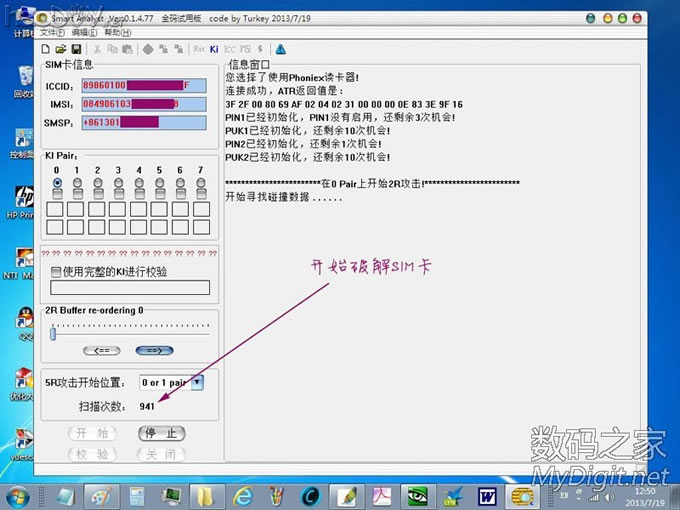Click the ==> forward re-ordering button
Viewport: 680px width, 510px height.
154,350
